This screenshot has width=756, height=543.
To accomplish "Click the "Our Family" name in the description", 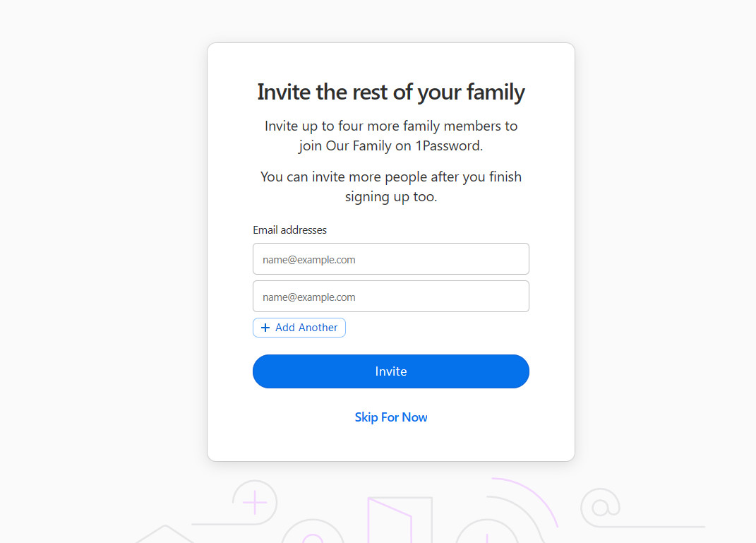I will tap(355, 146).
